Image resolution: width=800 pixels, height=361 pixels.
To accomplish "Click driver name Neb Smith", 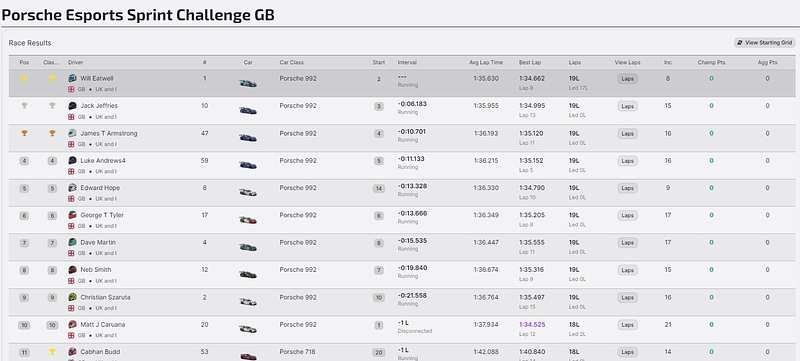I will point(95,270).
